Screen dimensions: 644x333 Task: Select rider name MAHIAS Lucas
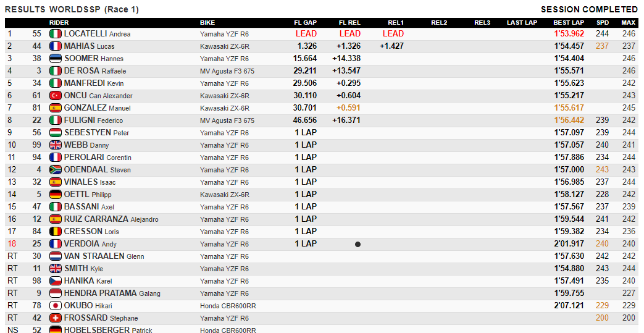[x=89, y=46]
